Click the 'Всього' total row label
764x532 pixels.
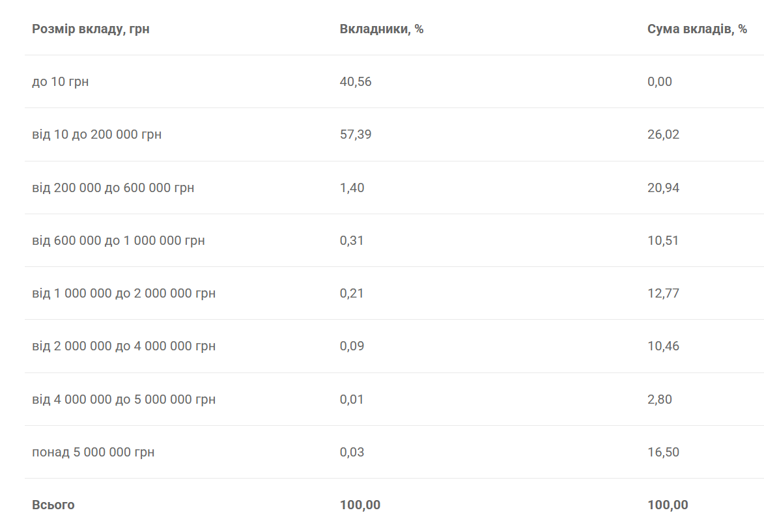click(53, 505)
